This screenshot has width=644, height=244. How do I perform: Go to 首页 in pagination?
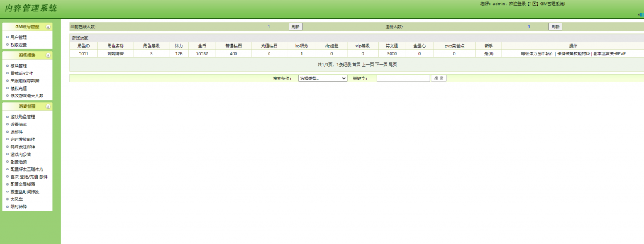pos(356,65)
